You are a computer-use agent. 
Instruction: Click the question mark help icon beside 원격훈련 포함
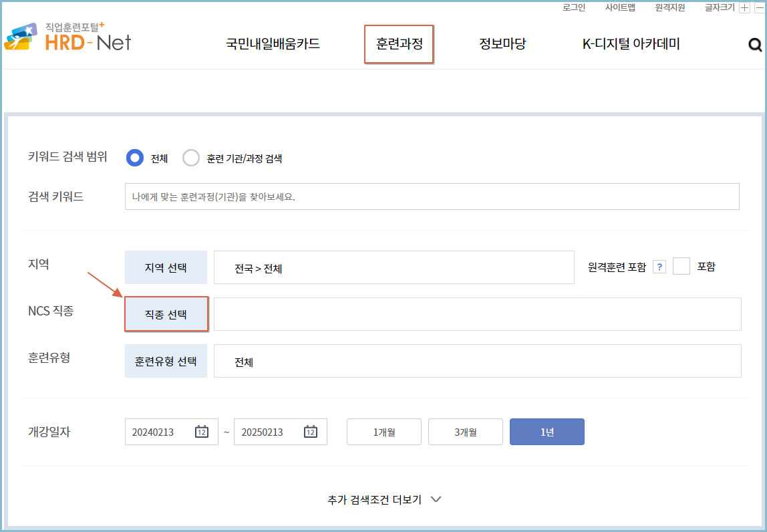[x=659, y=266]
